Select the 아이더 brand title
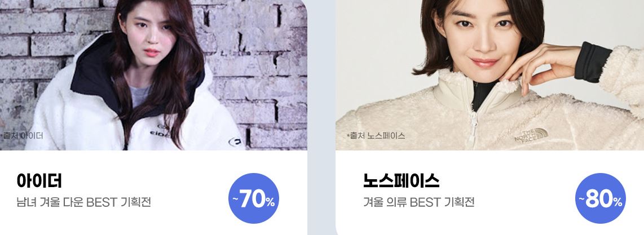This screenshot has width=644, height=235. pyautogui.click(x=39, y=181)
